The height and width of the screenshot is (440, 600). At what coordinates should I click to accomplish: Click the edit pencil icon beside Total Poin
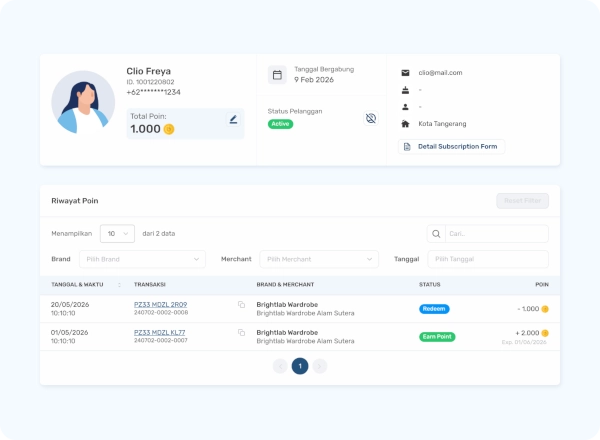[233, 119]
